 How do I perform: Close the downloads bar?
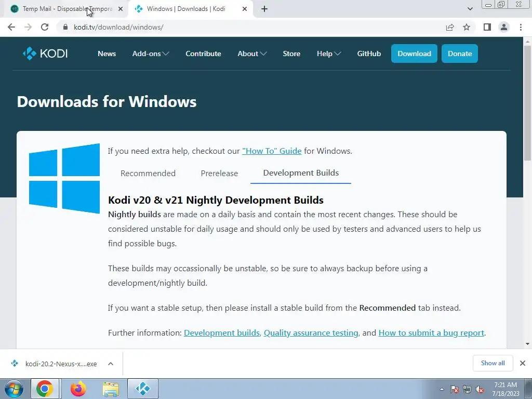click(523, 363)
